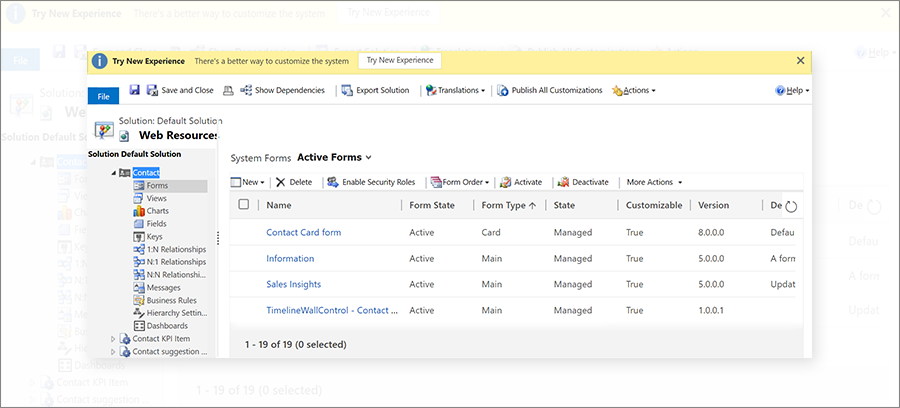Open the TimelineWallControl - Contact form
900x408 pixels.
332,310
